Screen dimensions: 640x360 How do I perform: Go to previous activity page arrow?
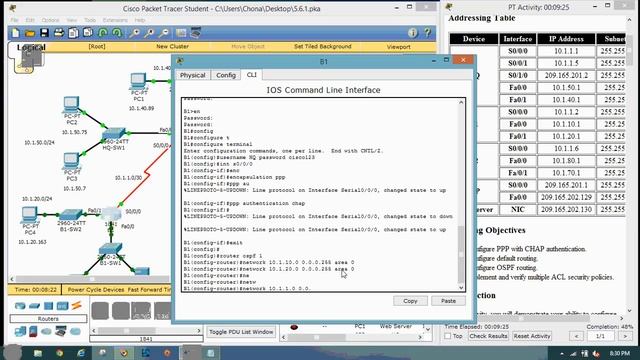coord(576,336)
